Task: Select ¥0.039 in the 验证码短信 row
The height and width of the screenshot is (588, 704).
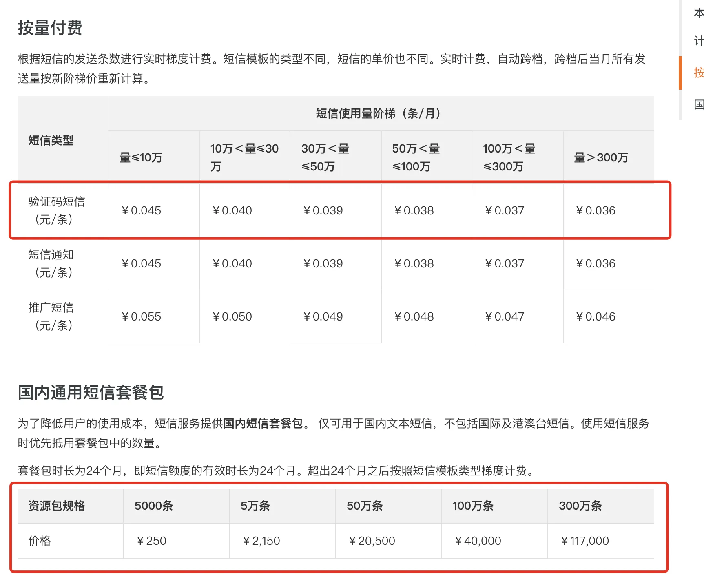Action: [x=323, y=210]
